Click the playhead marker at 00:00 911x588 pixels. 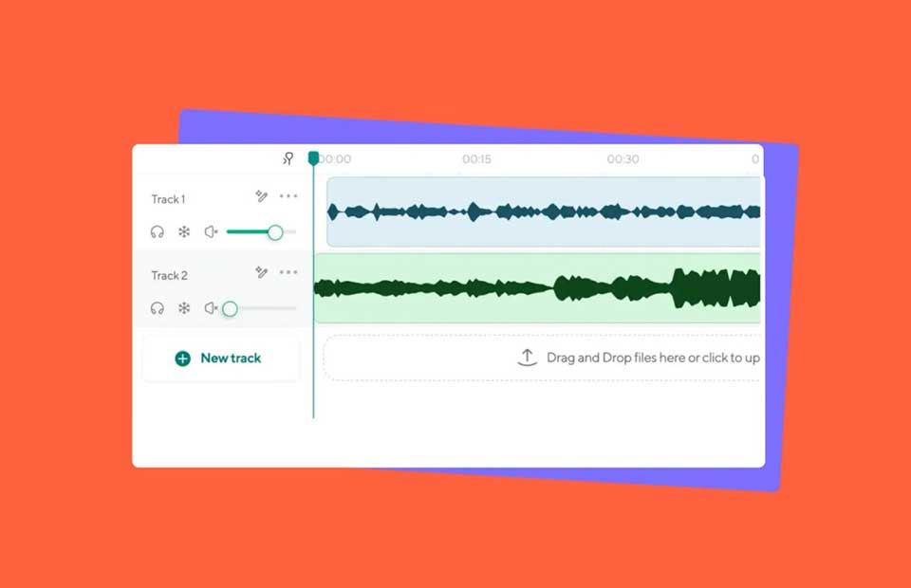click(x=313, y=157)
